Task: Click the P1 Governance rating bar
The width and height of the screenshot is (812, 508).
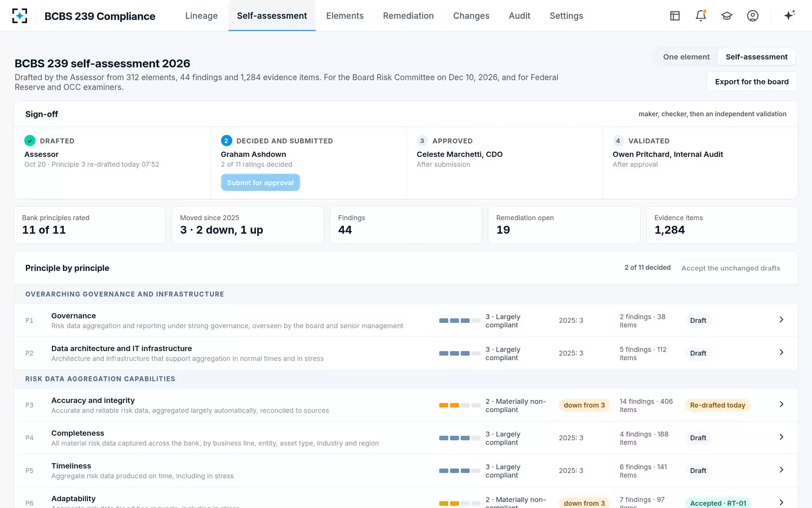Action: [x=460, y=321]
